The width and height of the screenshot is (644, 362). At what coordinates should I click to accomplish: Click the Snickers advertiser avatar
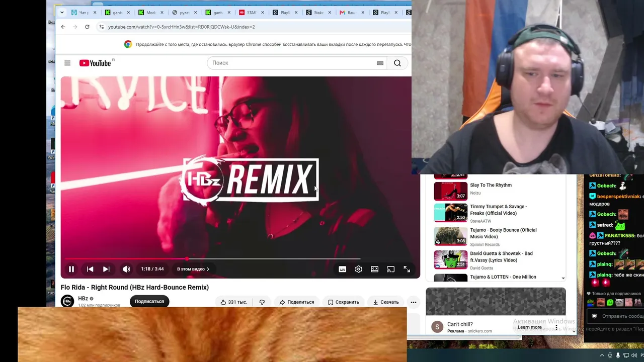(437, 327)
